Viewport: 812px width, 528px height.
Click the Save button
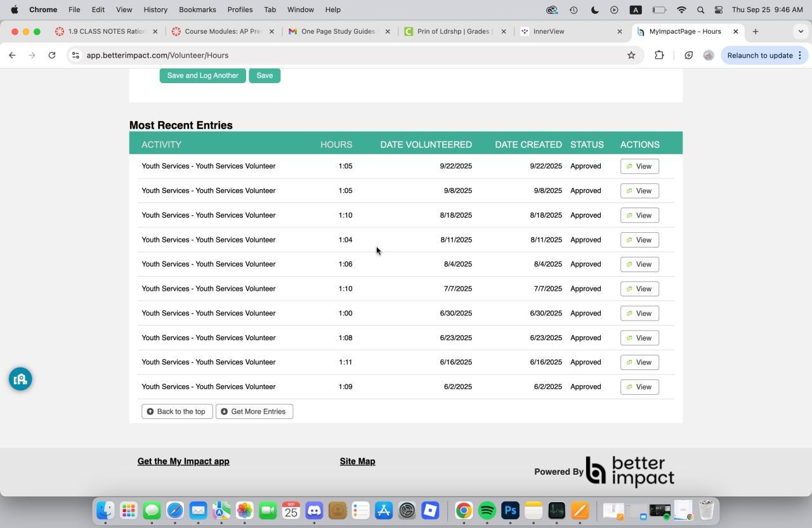coord(265,76)
